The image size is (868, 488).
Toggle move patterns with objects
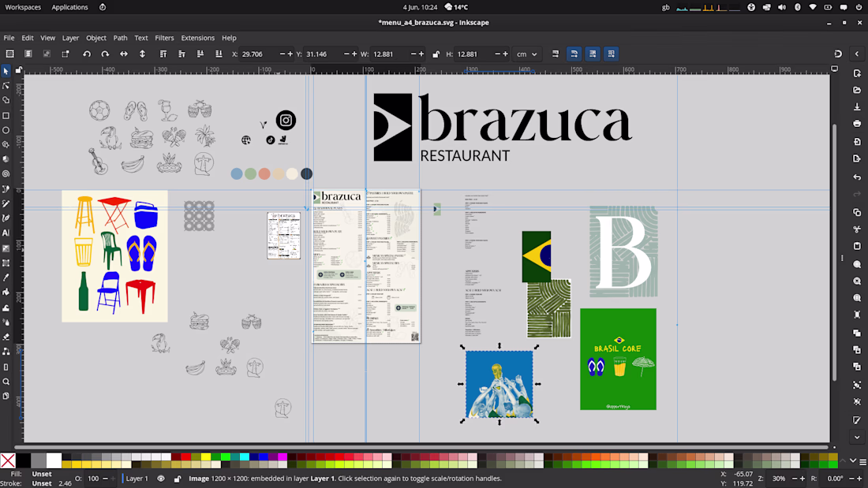(x=611, y=54)
